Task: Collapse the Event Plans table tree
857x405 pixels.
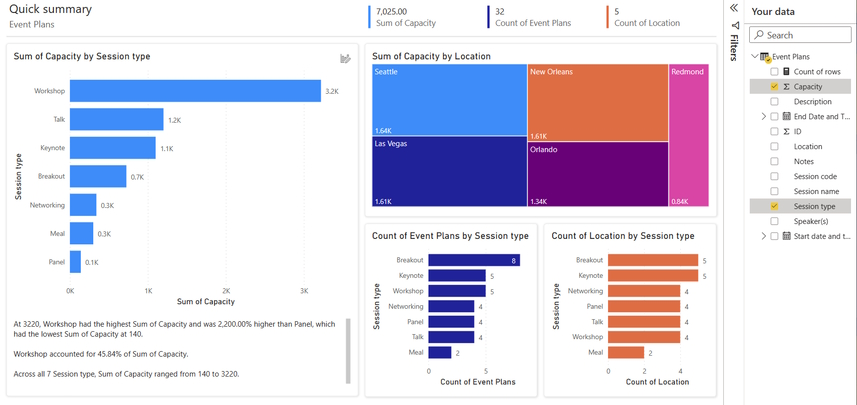Action: (x=755, y=57)
